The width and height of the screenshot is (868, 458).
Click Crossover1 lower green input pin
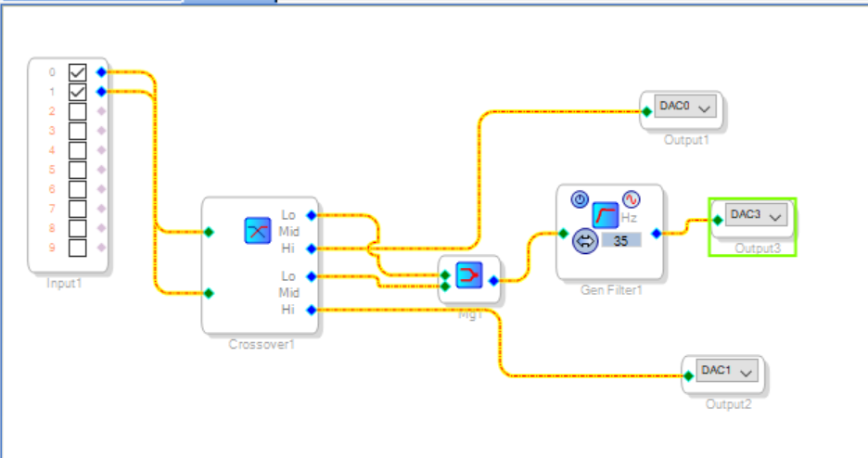click(x=209, y=293)
